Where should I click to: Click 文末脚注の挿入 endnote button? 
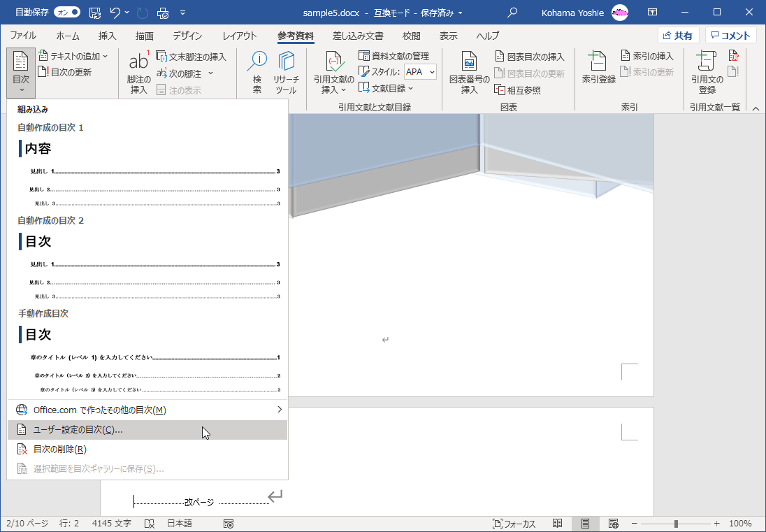pyautogui.click(x=191, y=57)
